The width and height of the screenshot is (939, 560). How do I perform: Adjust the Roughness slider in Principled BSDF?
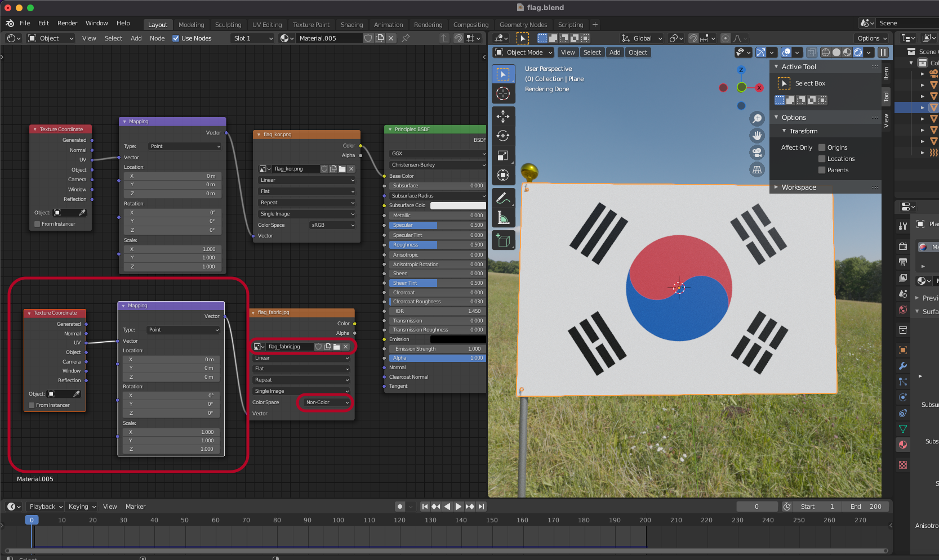[437, 245]
